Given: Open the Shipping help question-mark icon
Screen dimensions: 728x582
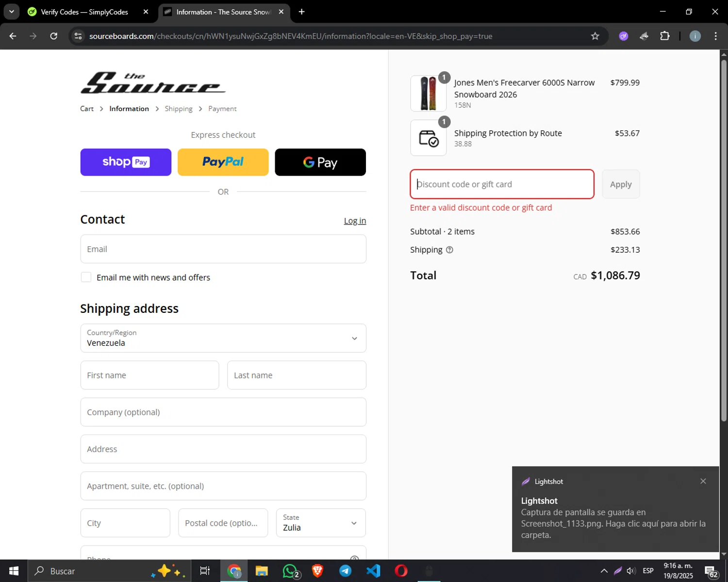Looking at the screenshot, I should [449, 250].
